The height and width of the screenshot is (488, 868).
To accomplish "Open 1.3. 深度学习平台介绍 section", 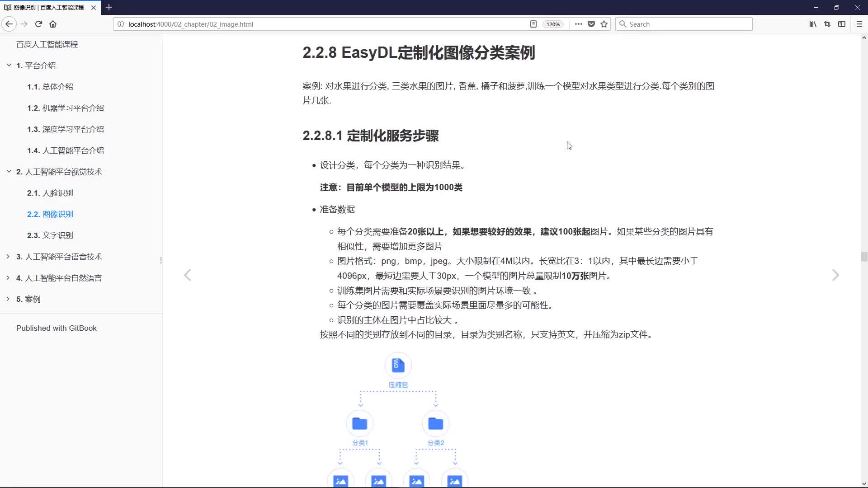I will tap(66, 129).
